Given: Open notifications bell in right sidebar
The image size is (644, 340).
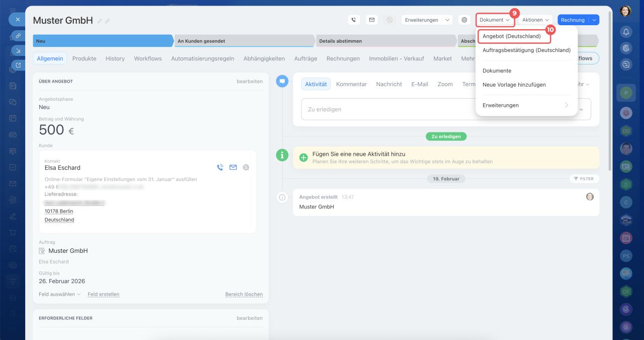Looking at the screenshot, I should pyautogui.click(x=626, y=32).
